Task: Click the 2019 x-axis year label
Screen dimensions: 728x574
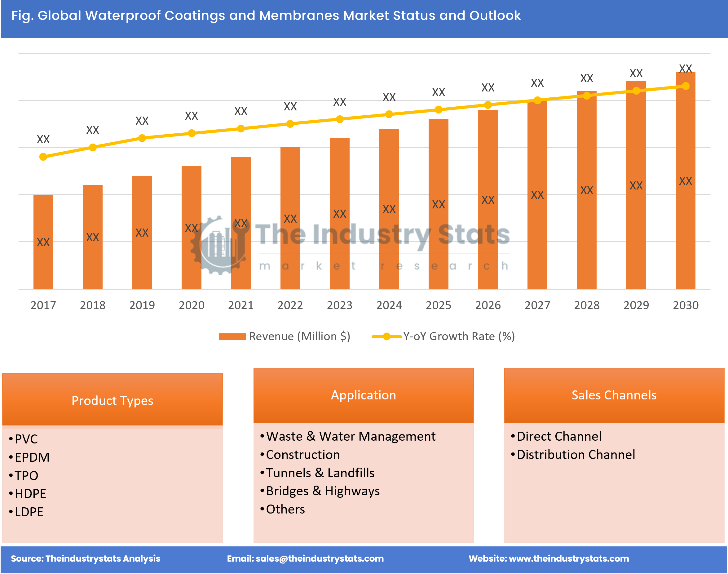Action: point(142,305)
